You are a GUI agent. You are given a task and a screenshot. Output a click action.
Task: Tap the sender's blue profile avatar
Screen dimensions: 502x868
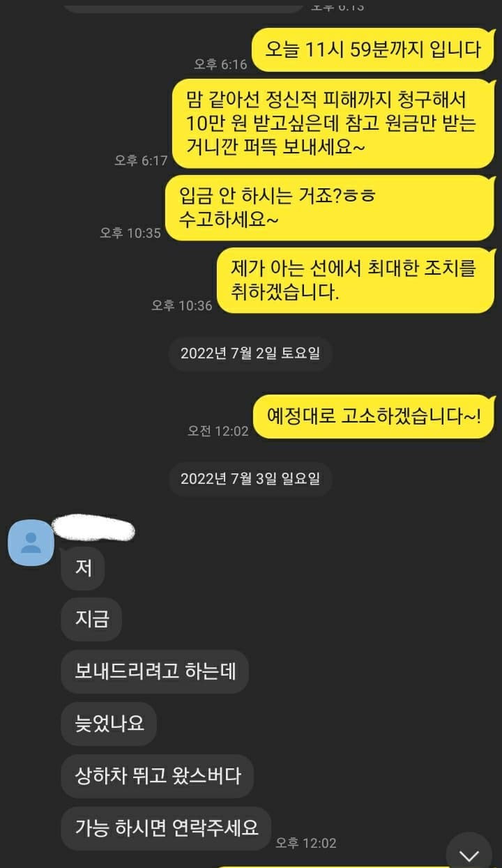(31, 541)
